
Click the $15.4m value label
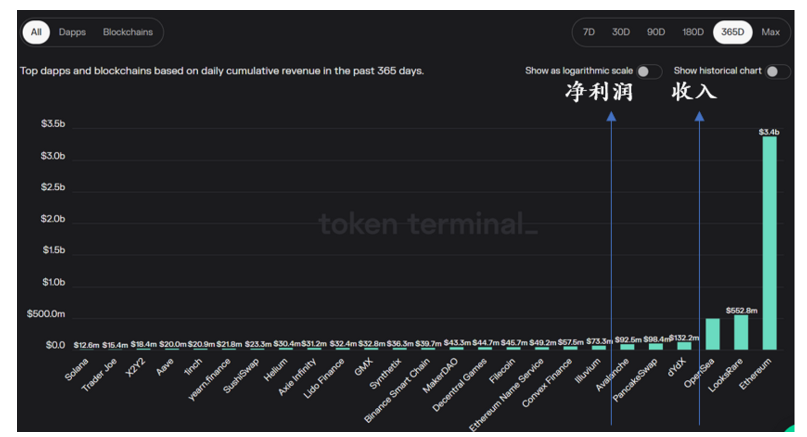pyautogui.click(x=115, y=345)
